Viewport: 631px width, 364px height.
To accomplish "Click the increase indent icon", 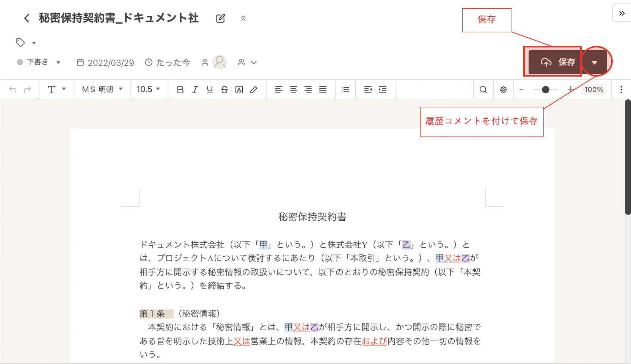I will click(x=383, y=90).
